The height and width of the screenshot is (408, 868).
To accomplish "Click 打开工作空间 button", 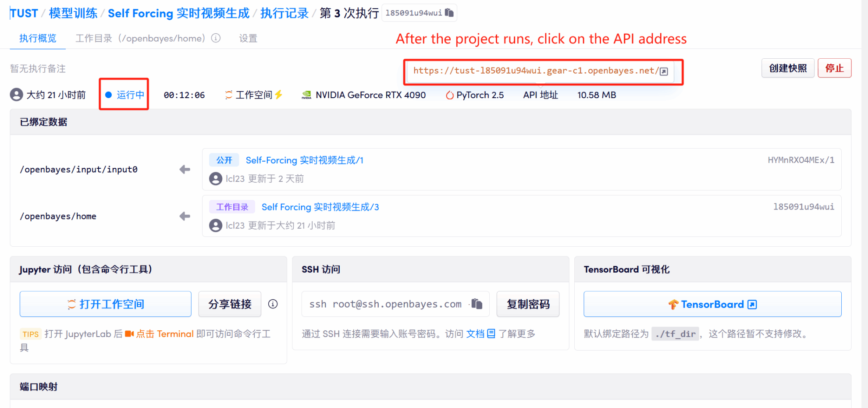I will [x=106, y=304].
